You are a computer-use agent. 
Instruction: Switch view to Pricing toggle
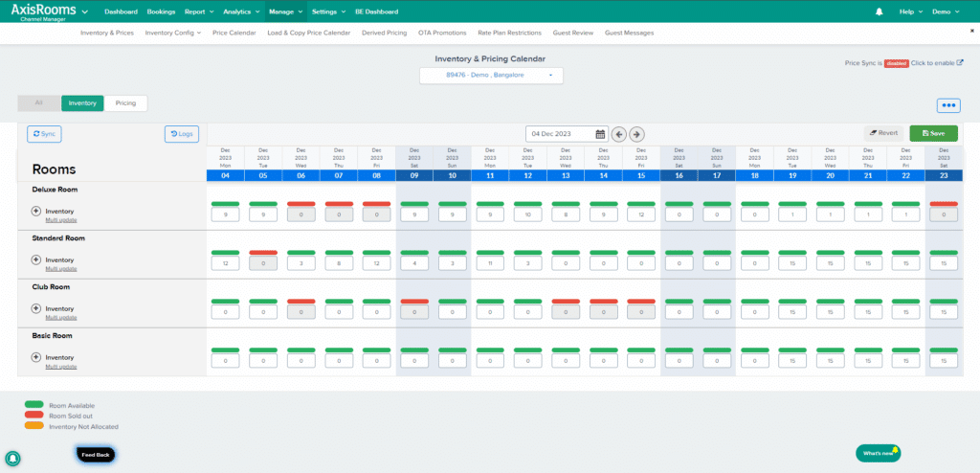(125, 102)
